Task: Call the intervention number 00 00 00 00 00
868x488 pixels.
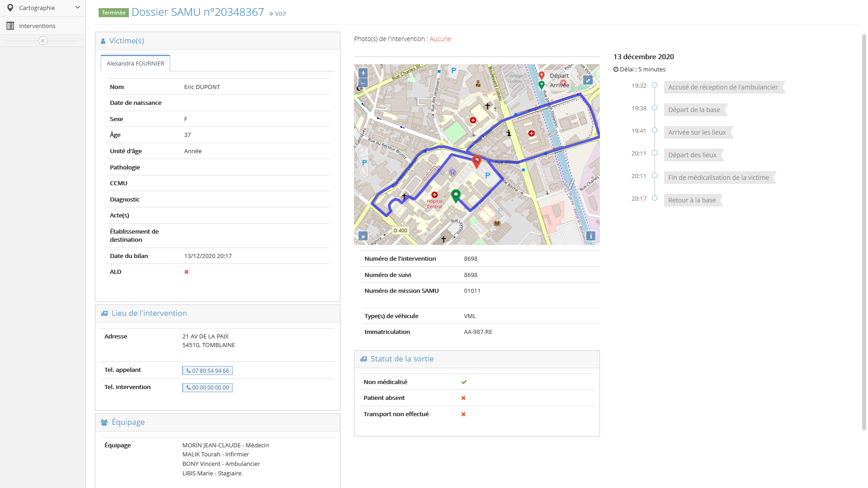Action: (x=208, y=388)
